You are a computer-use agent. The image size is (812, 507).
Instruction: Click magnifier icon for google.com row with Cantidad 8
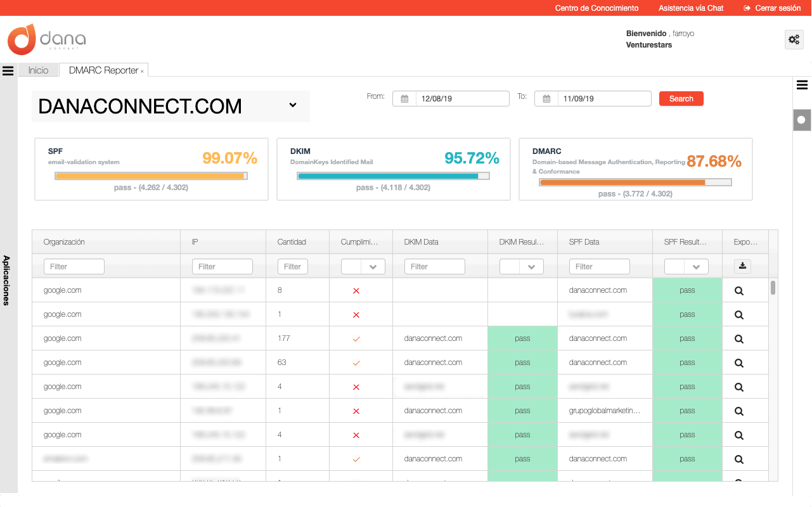[738, 291]
